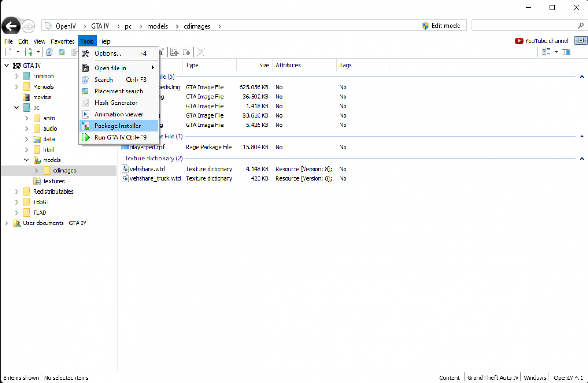Expand the TBoGT folder node

point(17,202)
